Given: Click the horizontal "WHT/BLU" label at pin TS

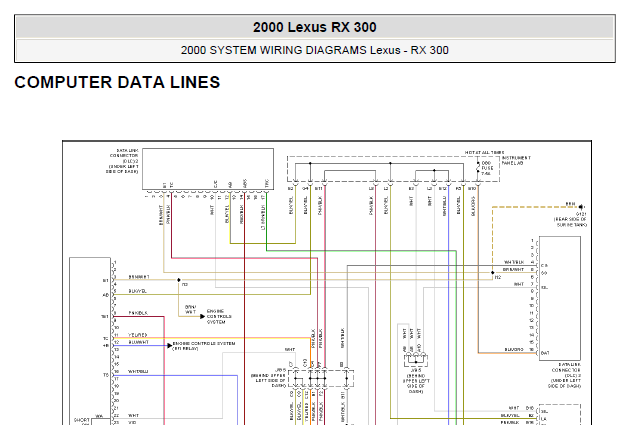Looking at the screenshot, I should coord(138,372).
